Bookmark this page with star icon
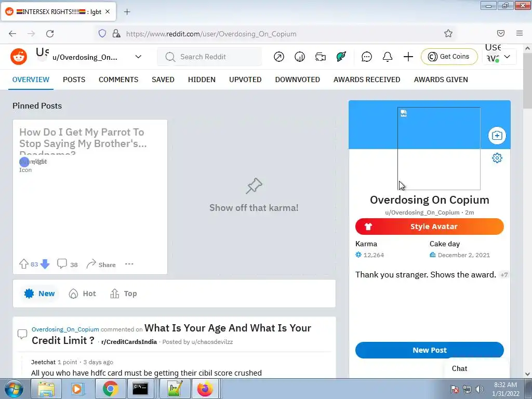 (448, 33)
